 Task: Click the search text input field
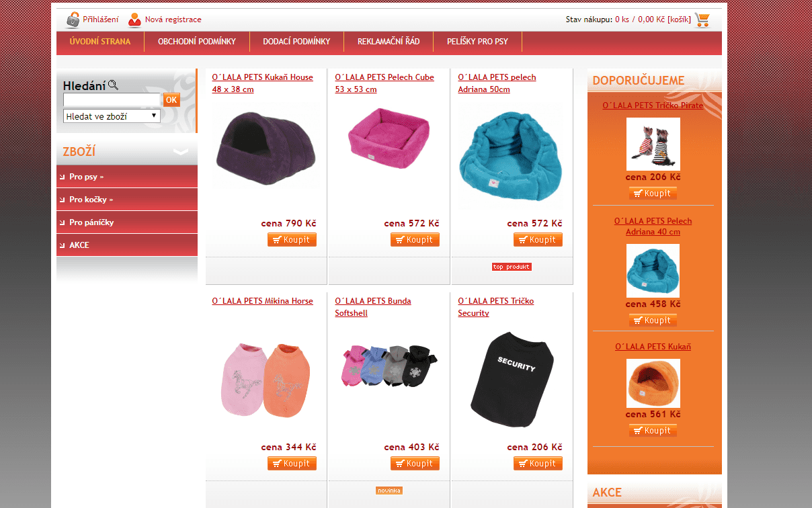click(x=112, y=100)
